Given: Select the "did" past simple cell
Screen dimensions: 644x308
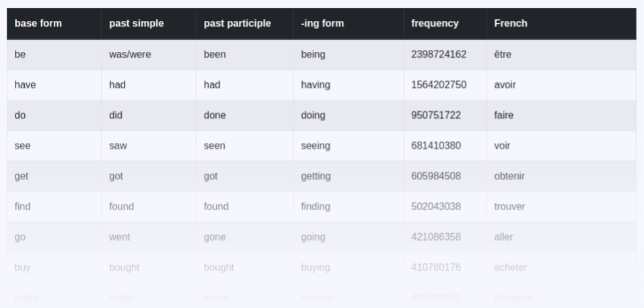Looking at the screenshot, I should pos(116,115).
